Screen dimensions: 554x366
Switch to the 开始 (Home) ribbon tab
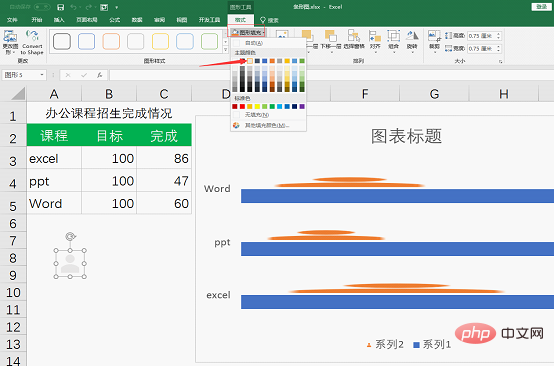(x=37, y=20)
